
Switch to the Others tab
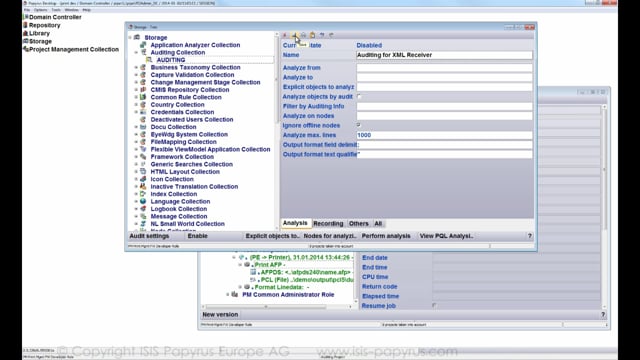tap(358, 224)
